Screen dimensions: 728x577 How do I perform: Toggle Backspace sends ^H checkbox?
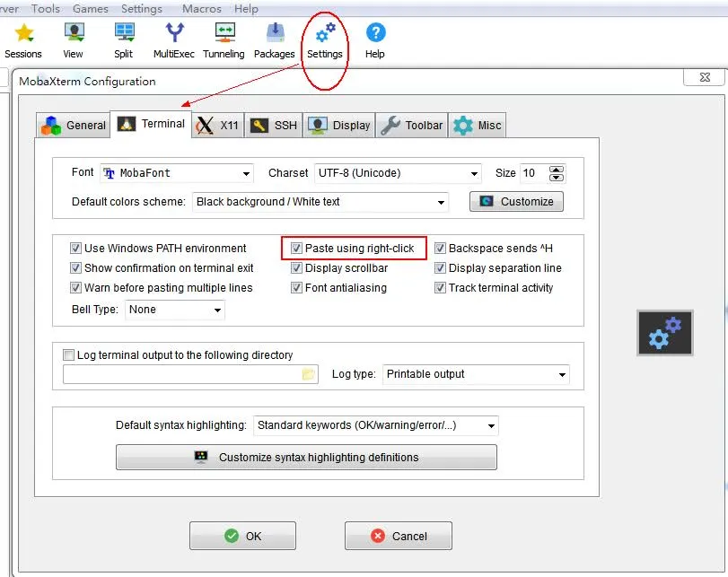[440, 249]
